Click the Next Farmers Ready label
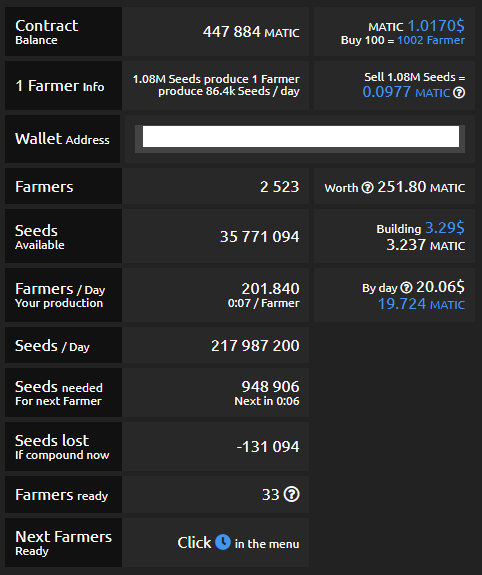482x575 pixels. [63, 543]
